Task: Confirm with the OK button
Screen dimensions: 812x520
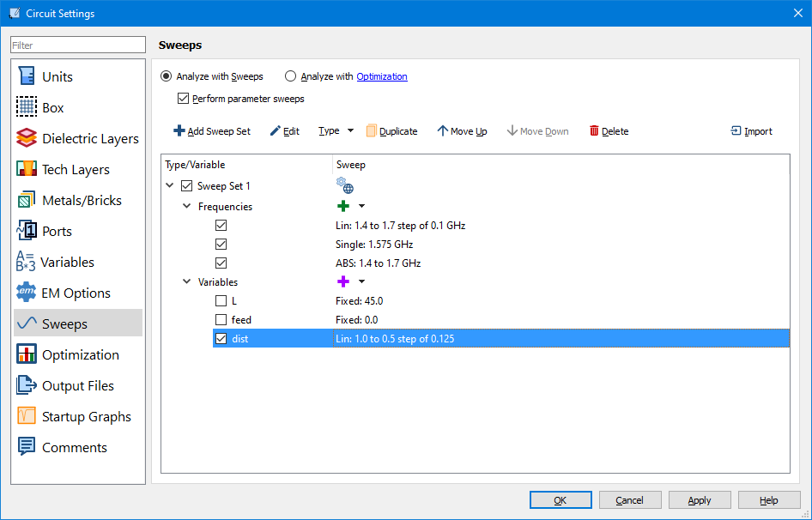Action: [x=561, y=500]
